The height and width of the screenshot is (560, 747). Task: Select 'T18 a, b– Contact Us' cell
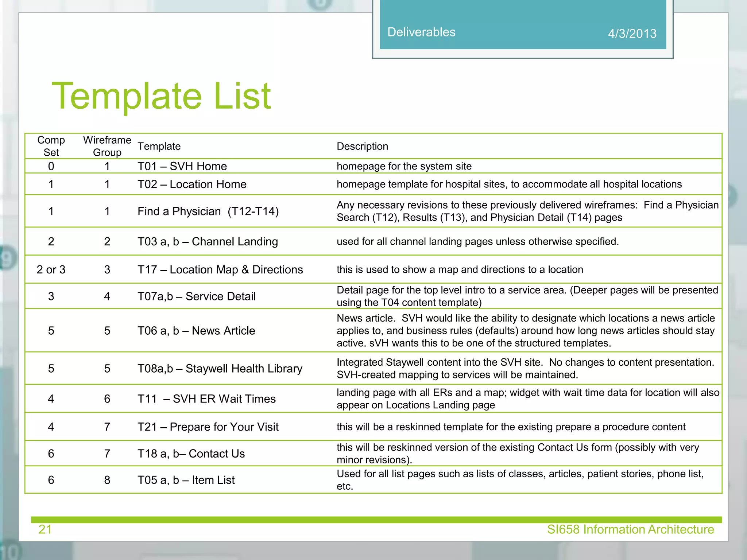[191, 454]
